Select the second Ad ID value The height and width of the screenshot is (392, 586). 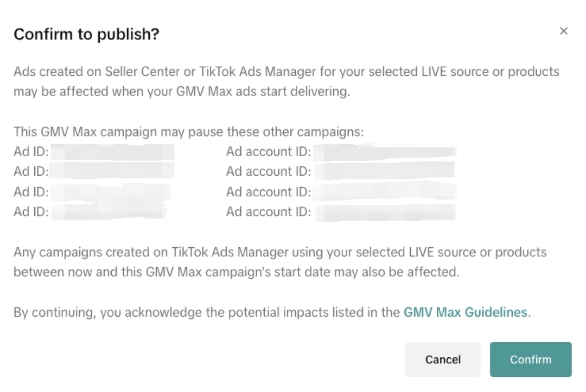[x=113, y=172]
